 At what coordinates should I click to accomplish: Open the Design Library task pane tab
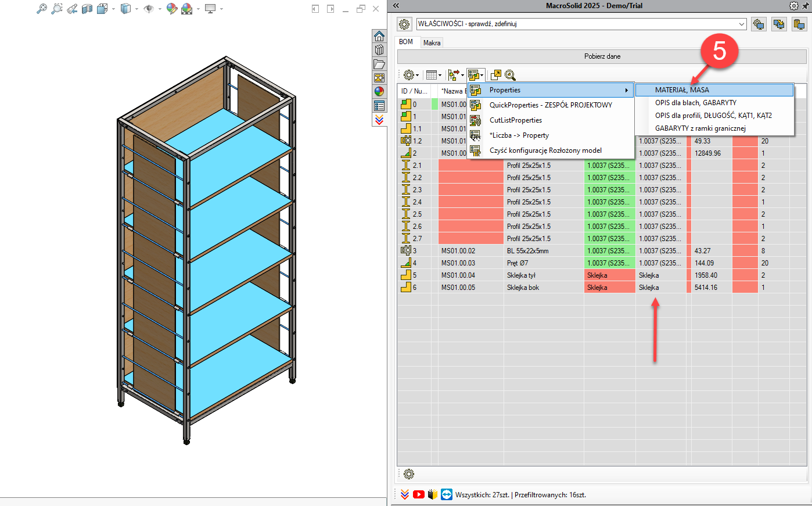pos(379,50)
